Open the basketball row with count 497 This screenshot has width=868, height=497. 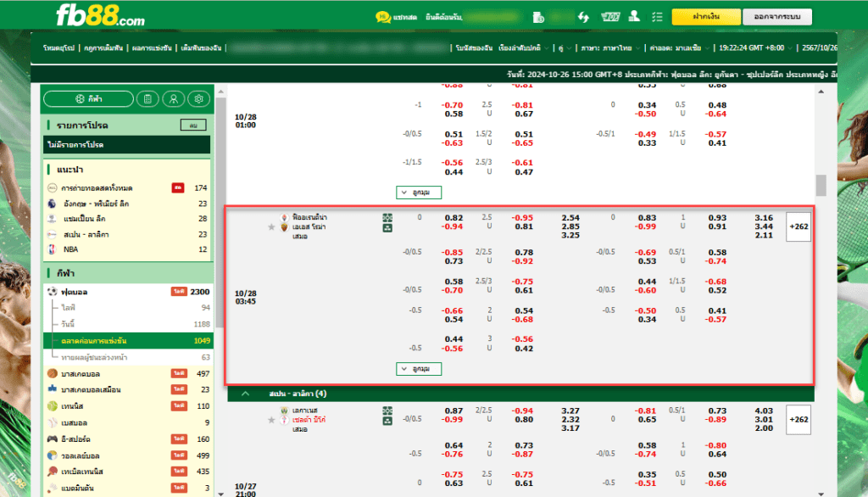(x=128, y=373)
